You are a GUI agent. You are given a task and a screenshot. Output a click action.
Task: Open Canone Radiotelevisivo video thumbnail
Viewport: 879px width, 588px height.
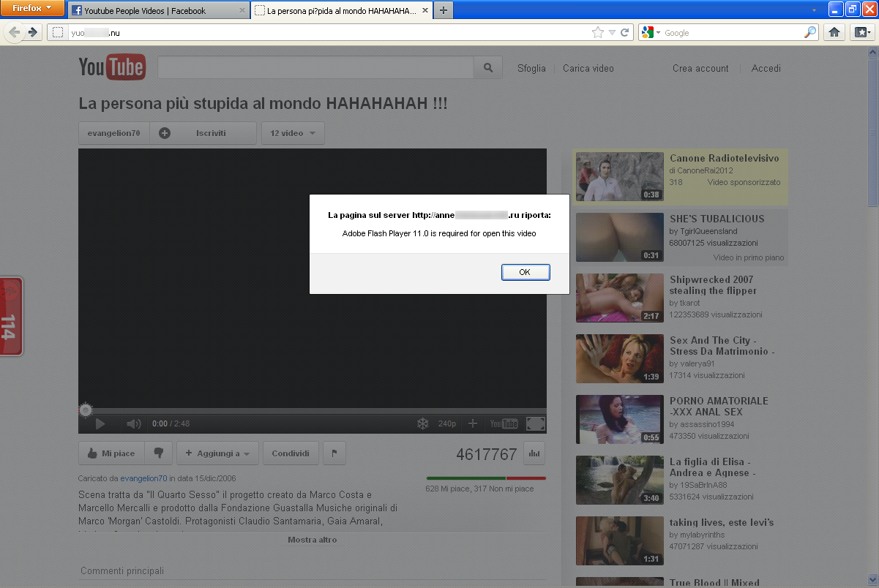point(620,176)
